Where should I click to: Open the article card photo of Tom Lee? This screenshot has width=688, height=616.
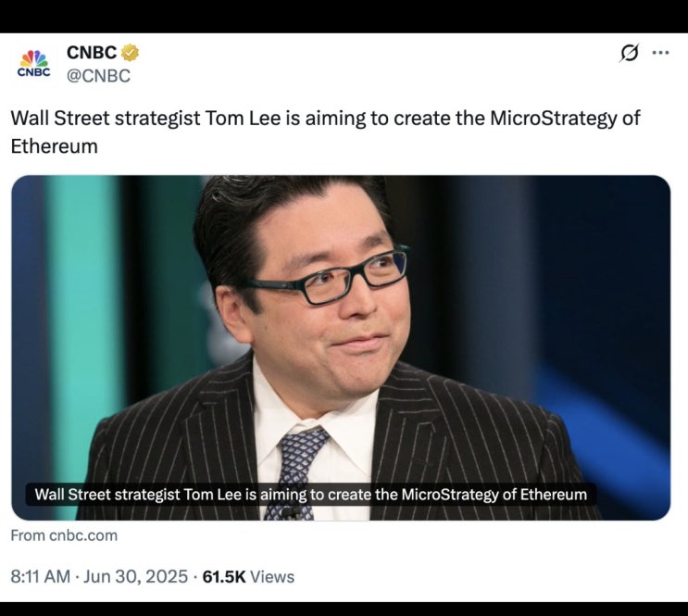click(341, 347)
